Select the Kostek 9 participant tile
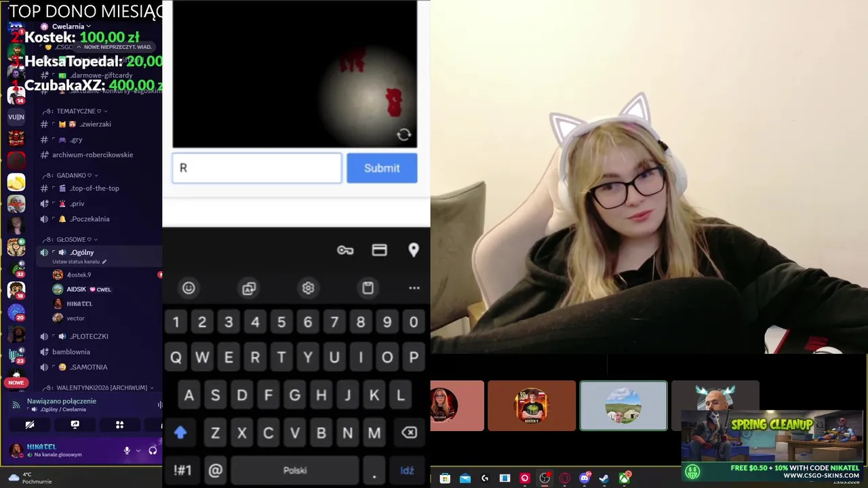This screenshot has height=488, width=868. coord(532,406)
